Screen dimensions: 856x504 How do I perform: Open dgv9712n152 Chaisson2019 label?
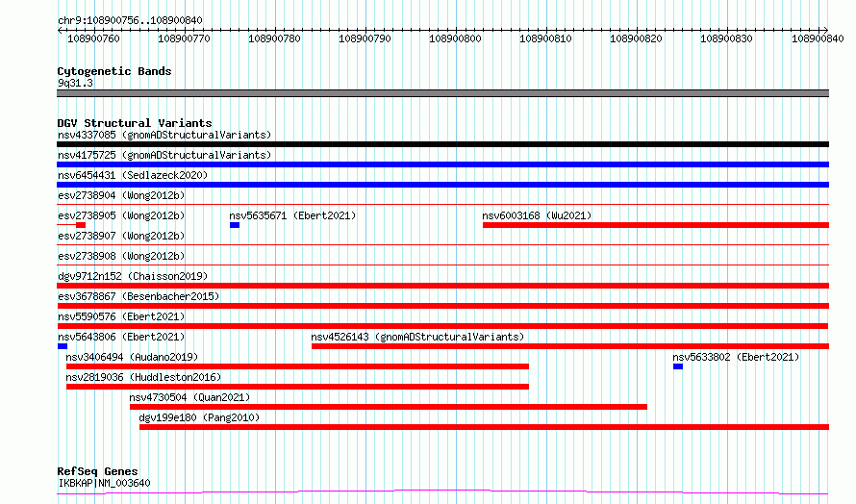[x=133, y=276]
